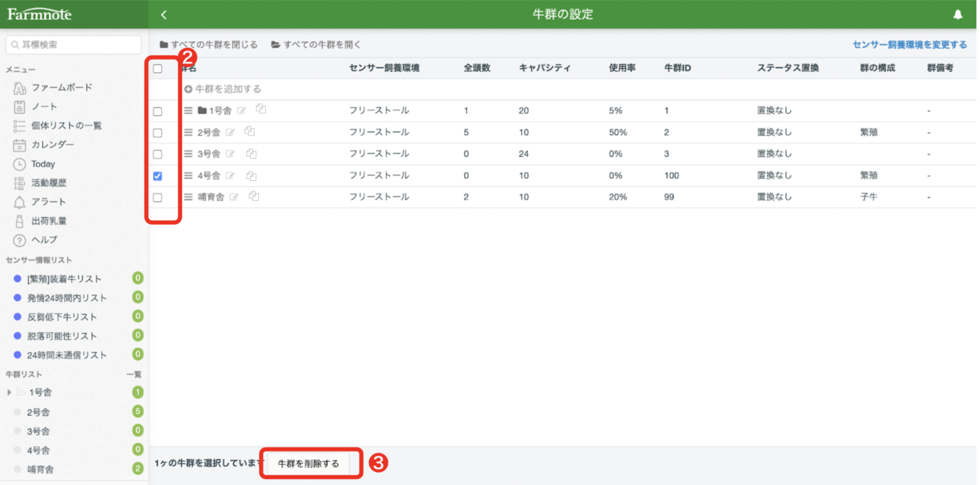The height and width of the screenshot is (485, 980).
Task: Click the edit icon for 1号舎
Action: tap(242, 111)
